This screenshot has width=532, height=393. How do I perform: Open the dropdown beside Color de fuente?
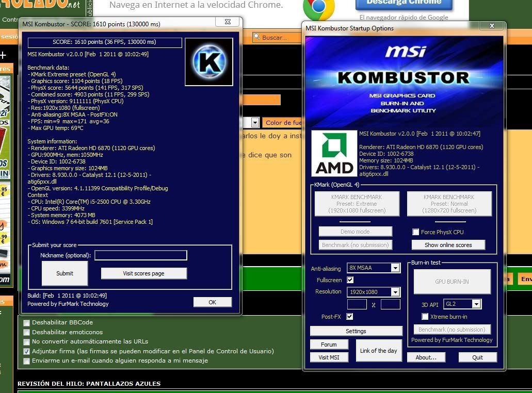(x=255, y=122)
